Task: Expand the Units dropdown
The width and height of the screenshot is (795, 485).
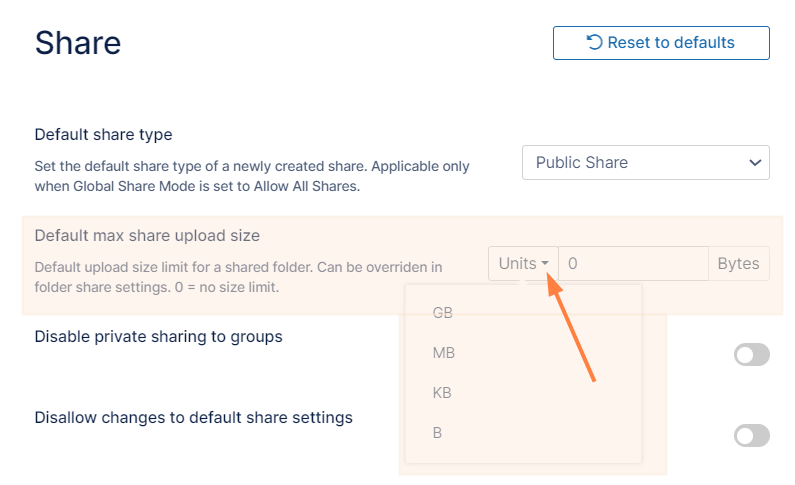Action: click(x=523, y=264)
